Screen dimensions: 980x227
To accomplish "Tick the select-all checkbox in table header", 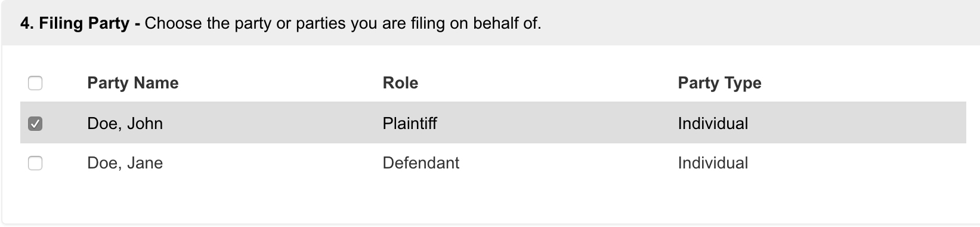I will tap(35, 83).
